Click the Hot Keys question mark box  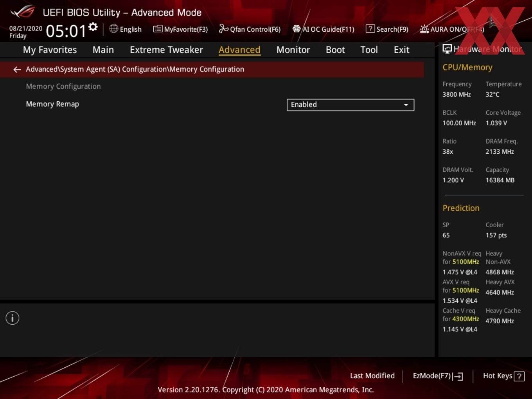(x=519, y=376)
